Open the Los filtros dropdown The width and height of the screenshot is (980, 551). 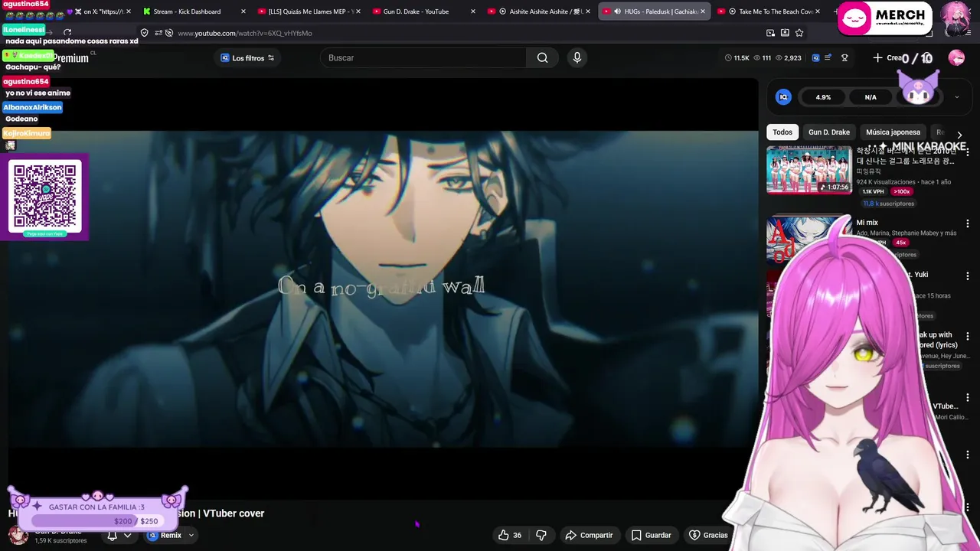247,58
